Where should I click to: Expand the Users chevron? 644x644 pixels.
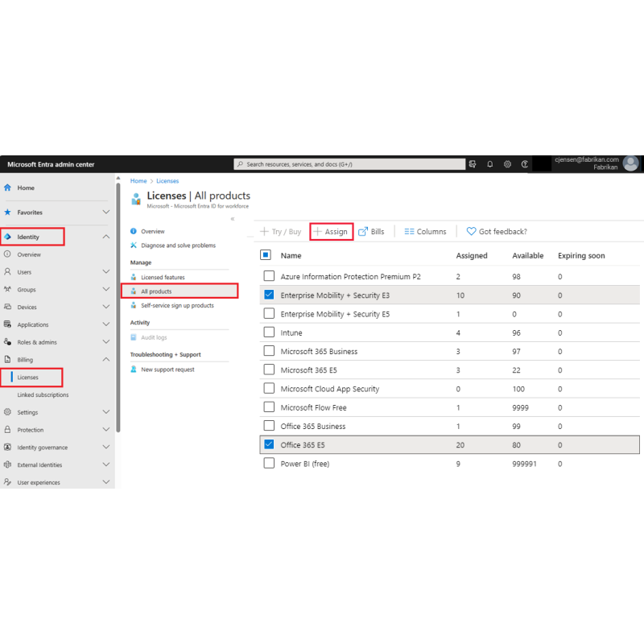[106, 271]
